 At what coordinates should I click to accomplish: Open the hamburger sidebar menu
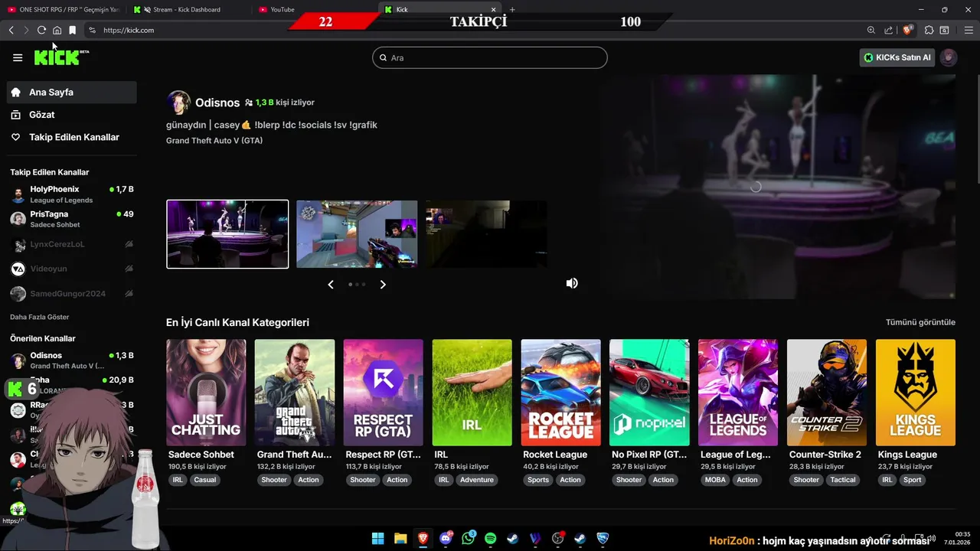tap(18, 57)
